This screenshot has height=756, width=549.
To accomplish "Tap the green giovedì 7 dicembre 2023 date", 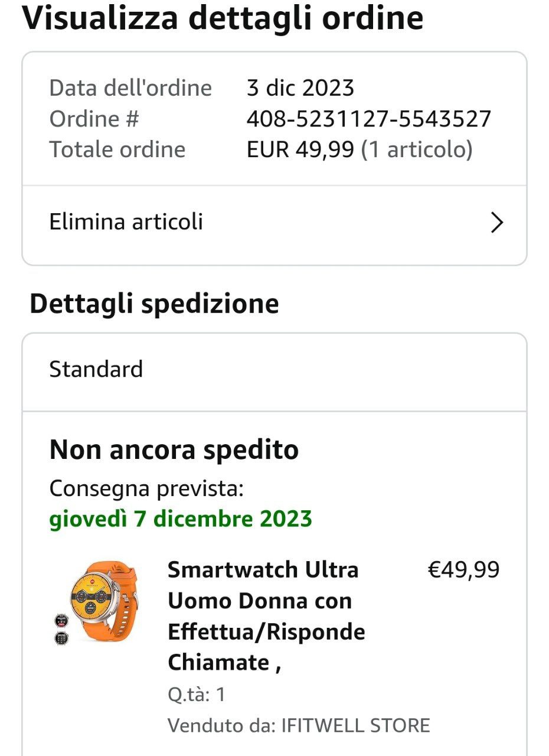I will [x=181, y=519].
